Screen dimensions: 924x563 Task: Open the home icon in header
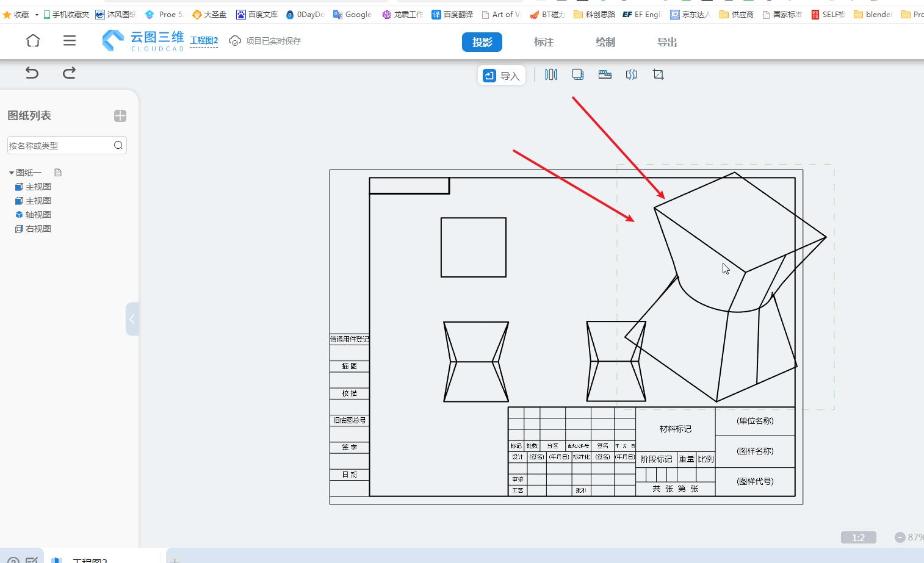tap(33, 41)
